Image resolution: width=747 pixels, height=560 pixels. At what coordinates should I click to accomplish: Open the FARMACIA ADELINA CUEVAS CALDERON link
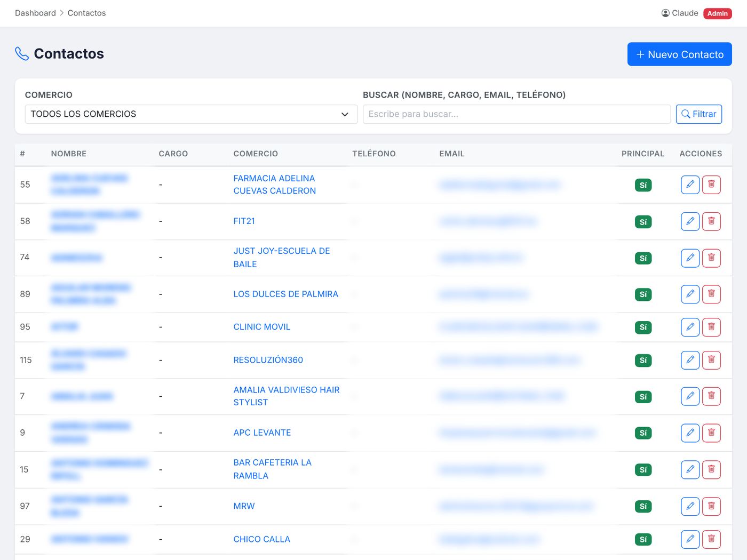(x=275, y=185)
